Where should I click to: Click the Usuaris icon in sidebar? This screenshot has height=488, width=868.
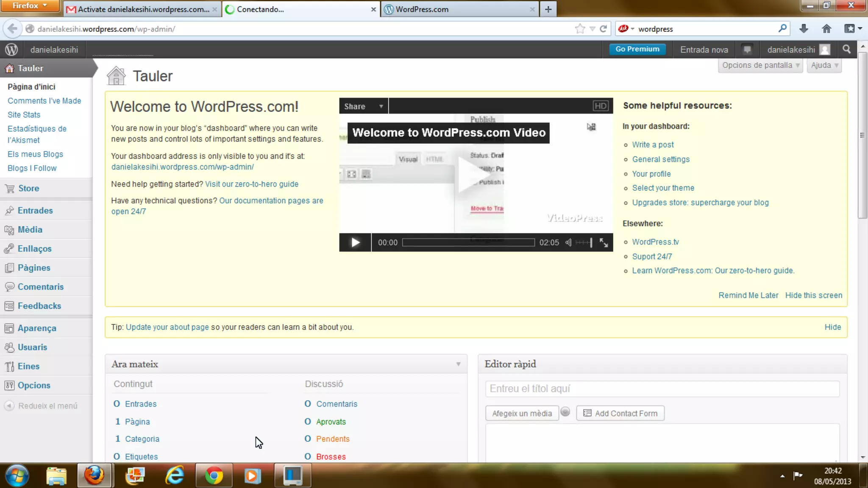(x=9, y=347)
